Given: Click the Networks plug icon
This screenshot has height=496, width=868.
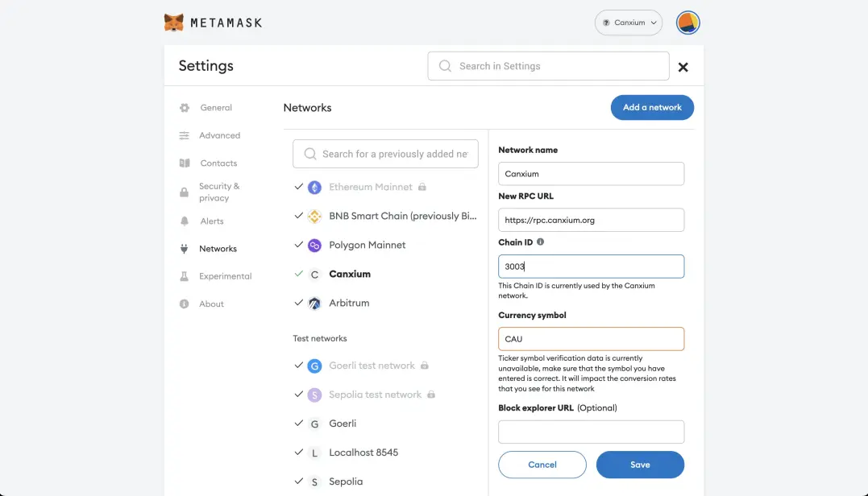Looking at the screenshot, I should (x=185, y=249).
